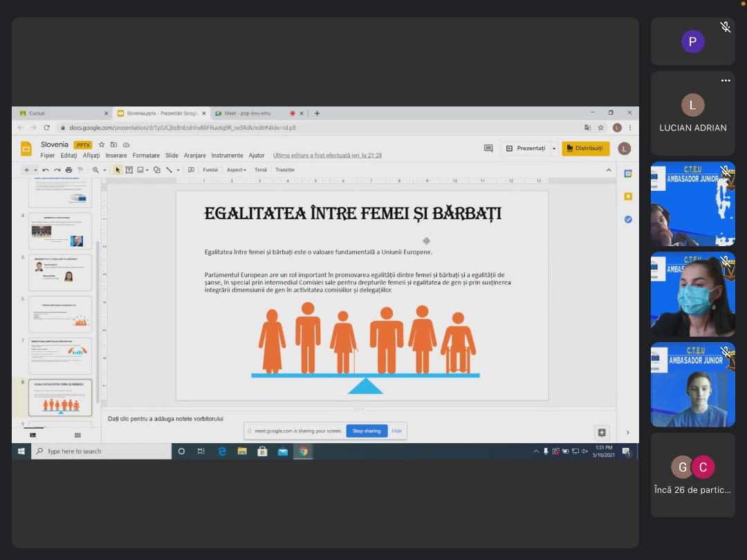The width and height of the screenshot is (747, 560).
Task: Add a comment using toolbar icon
Action: click(191, 170)
